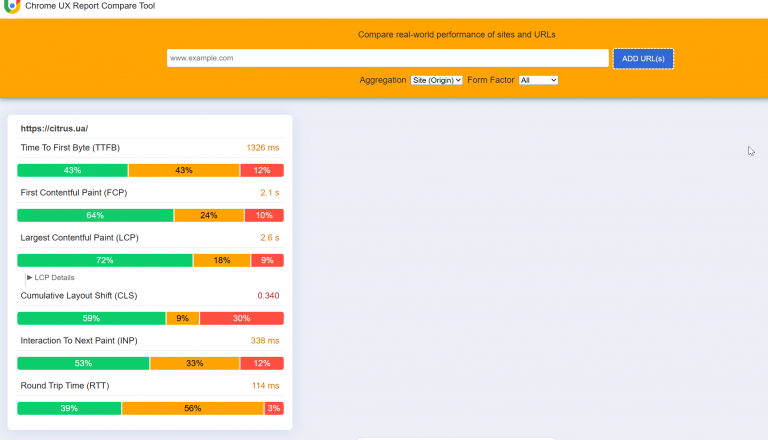Image resolution: width=768 pixels, height=440 pixels.
Task: Click the Cumulative Layout Shift (CLS) label
Action: [x=79, y=295]
